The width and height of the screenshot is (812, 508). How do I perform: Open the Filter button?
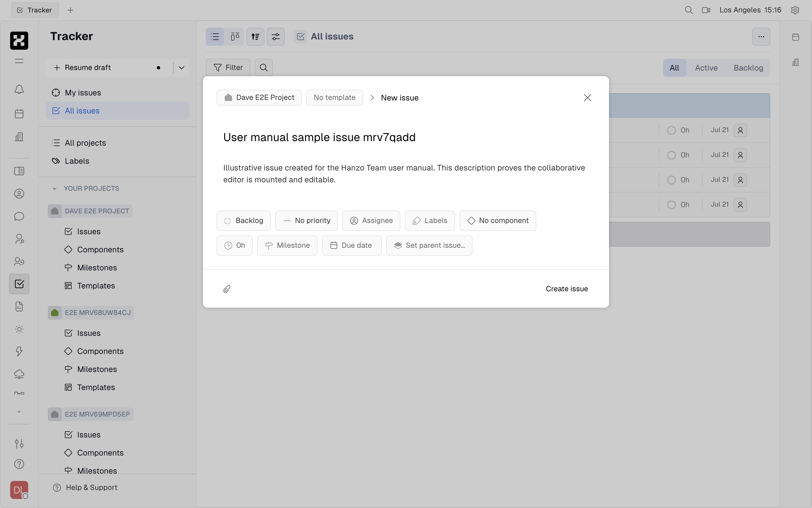click(x=228, y=67)
